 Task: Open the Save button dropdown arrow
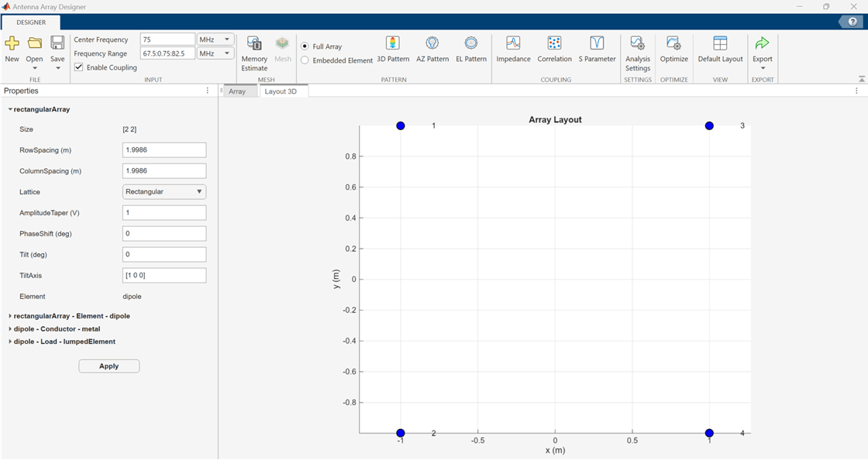(57, 68)
